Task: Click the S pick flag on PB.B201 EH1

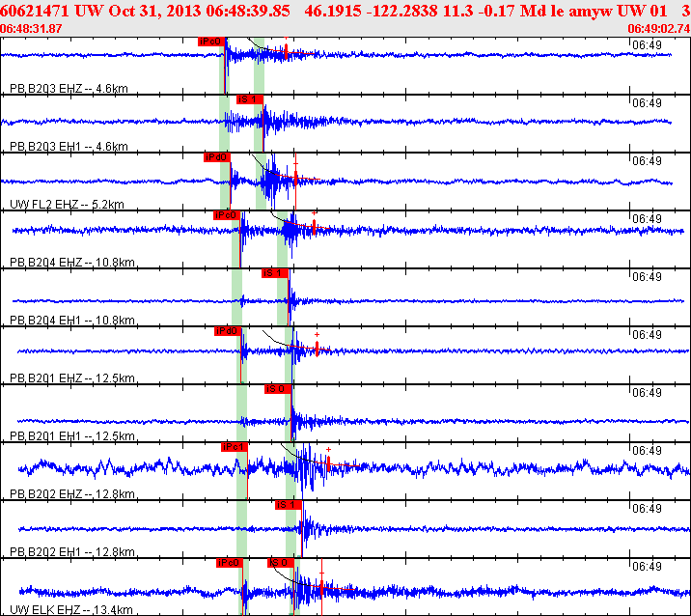Action: point(276,389)
